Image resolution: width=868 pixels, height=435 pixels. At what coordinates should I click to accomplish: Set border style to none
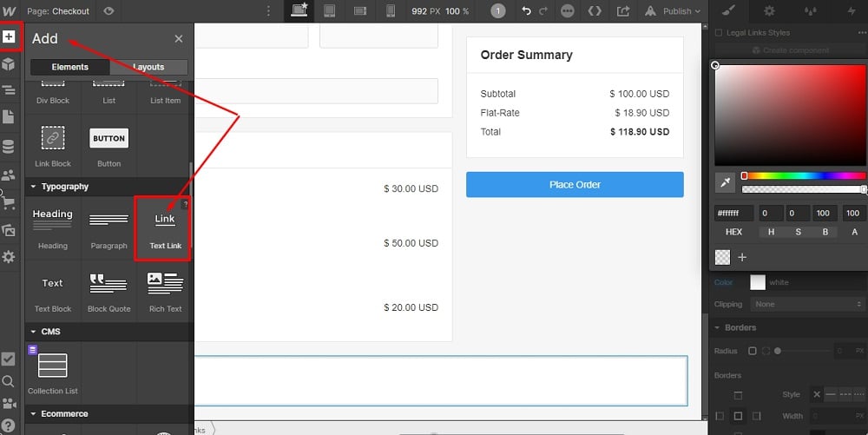tap(817, 394)
